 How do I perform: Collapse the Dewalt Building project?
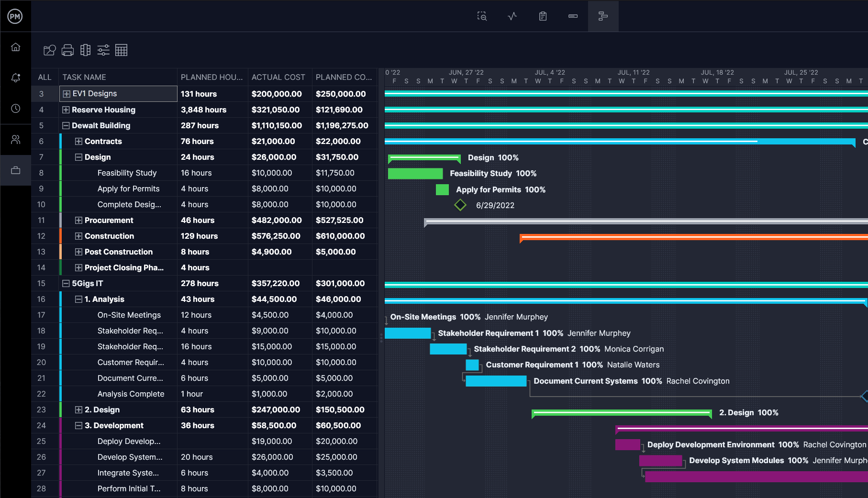pyautogui.click(x=66, y=126)
